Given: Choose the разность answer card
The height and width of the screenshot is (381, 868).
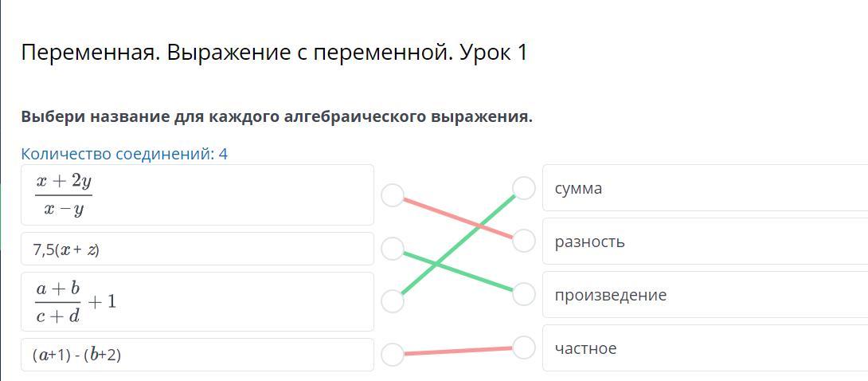Looking at the screenshot, I should 705,242.
